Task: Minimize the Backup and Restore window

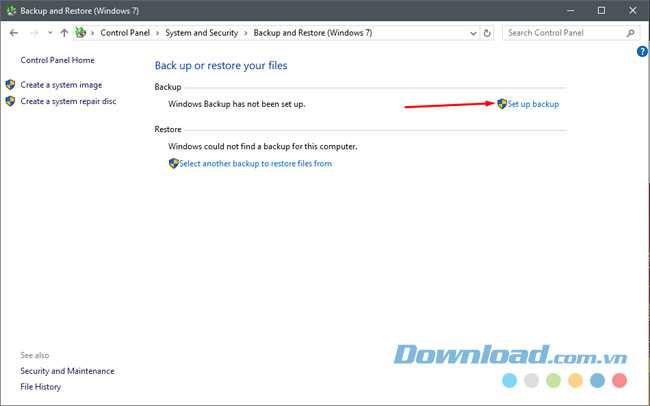Action: [x=571, y=11]
